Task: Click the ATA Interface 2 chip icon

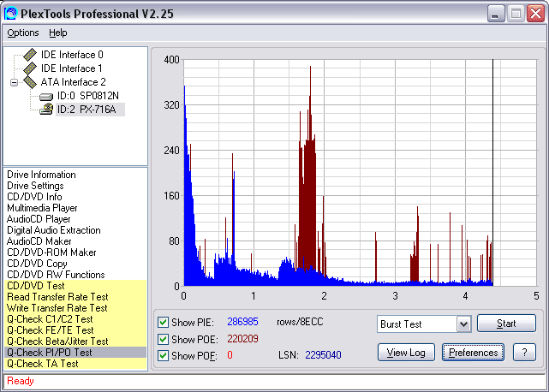Action: coord(30,82)
